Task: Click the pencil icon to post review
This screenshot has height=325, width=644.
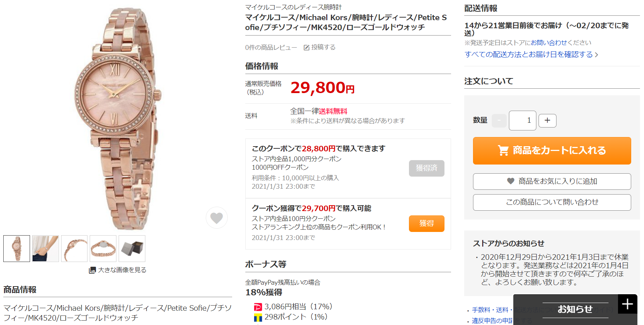Action: 306,48
